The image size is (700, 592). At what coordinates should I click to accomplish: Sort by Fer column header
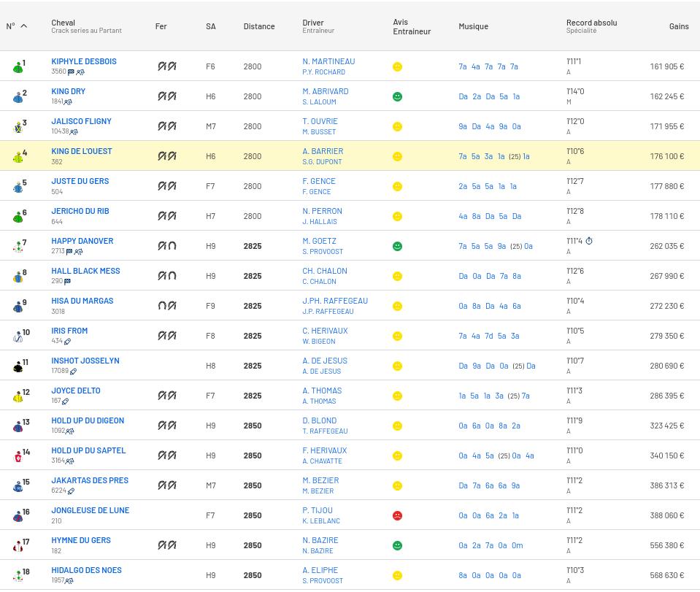click(161, 26)
